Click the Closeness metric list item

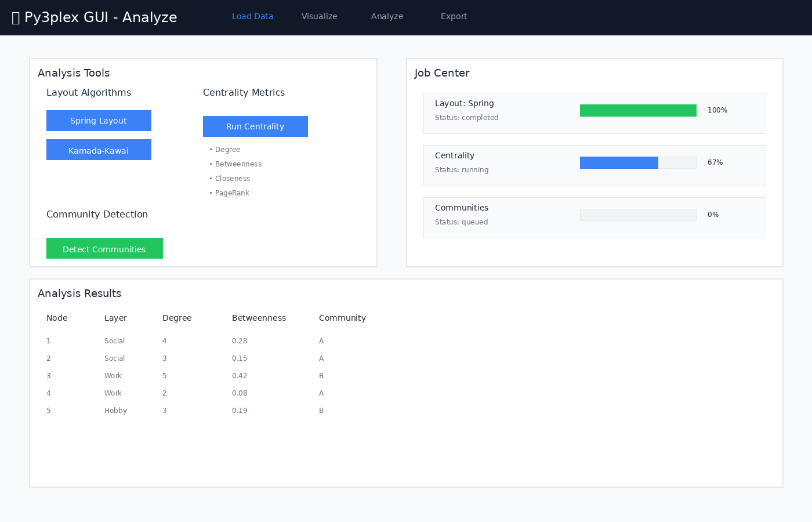pyautogui.click(x=232, y=179)
